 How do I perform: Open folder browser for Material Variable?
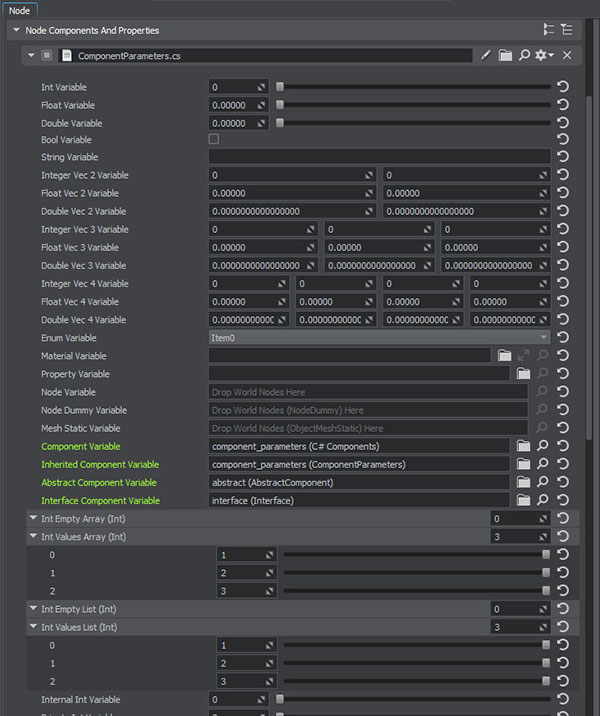coord(505,355)
